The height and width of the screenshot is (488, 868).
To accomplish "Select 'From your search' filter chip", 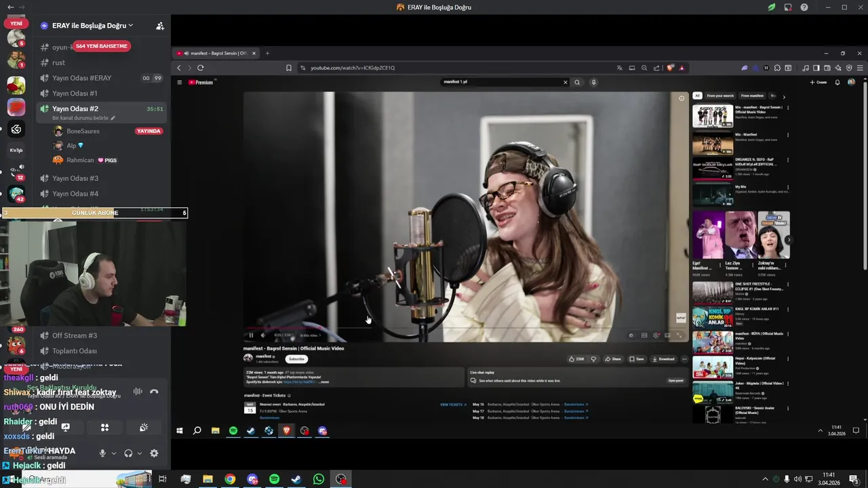I will 720,96.
